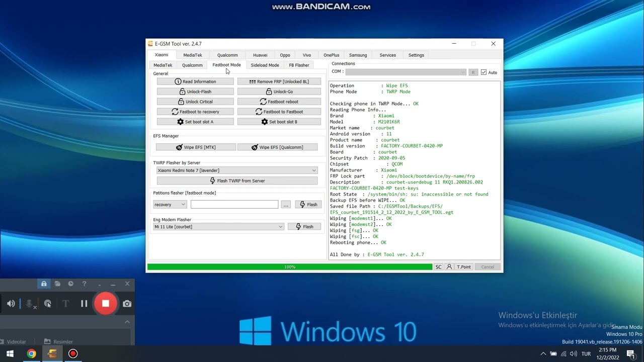Toggle the Auto COM checkbox
Image resolution: width=644 pixels, height=362 pixels.
(484, 72)
